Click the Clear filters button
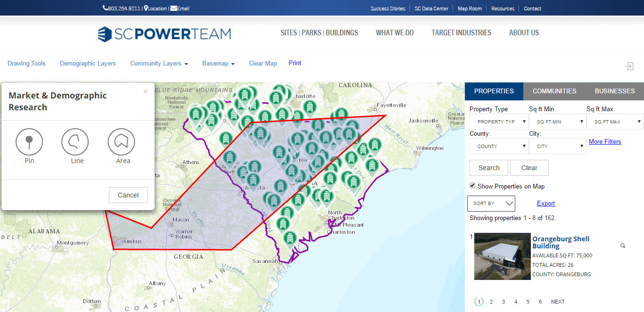This screenshot has width=644, height=312. pos(529,168)
